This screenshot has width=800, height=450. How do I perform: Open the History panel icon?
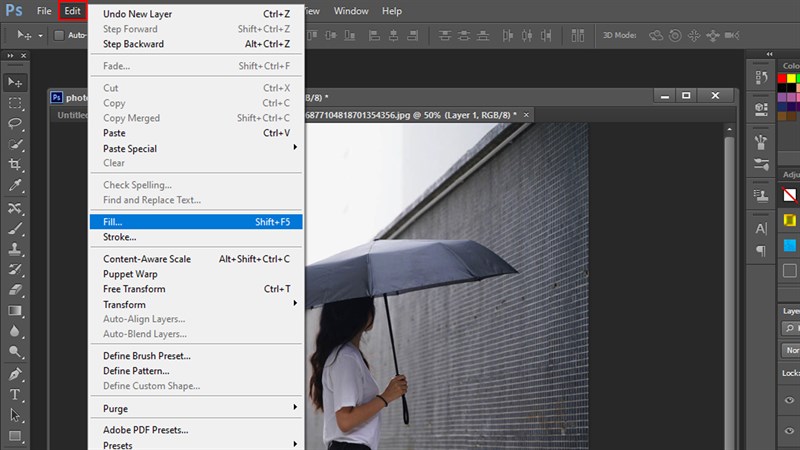coord(761,78)
